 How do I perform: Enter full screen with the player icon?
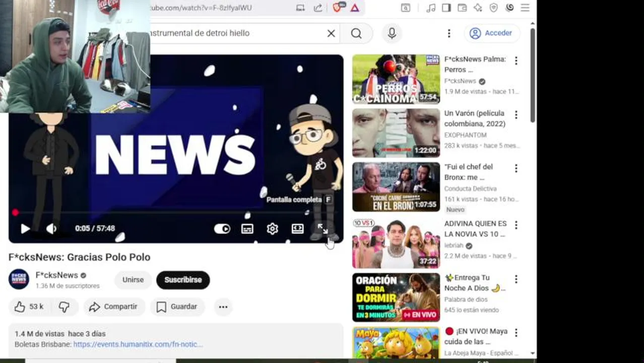coord(323,229)
